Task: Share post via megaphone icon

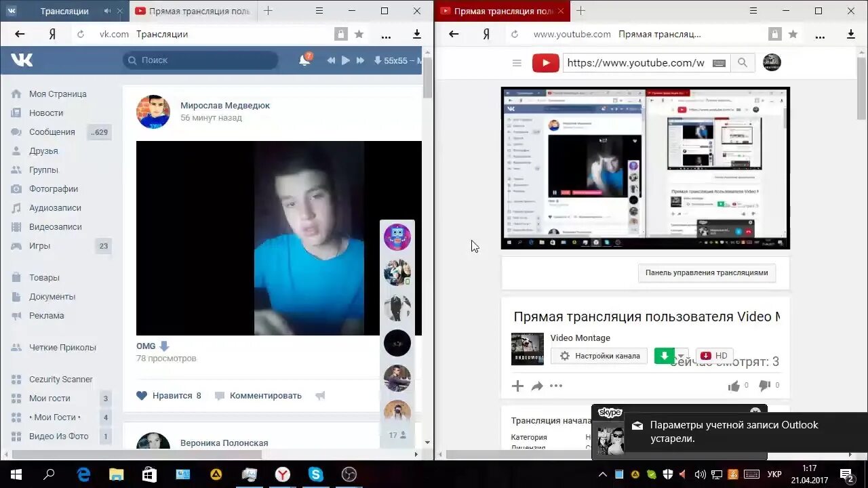Action: click(320, 396)
